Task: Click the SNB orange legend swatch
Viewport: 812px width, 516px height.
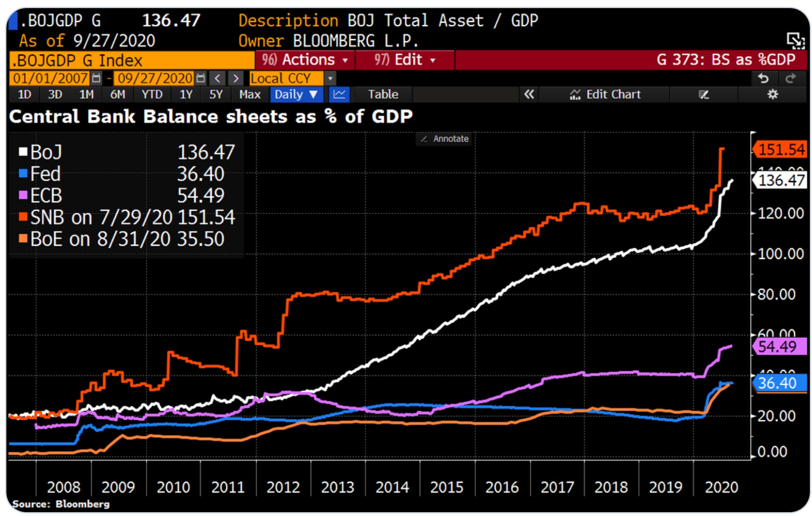Action: pos(23,217)
